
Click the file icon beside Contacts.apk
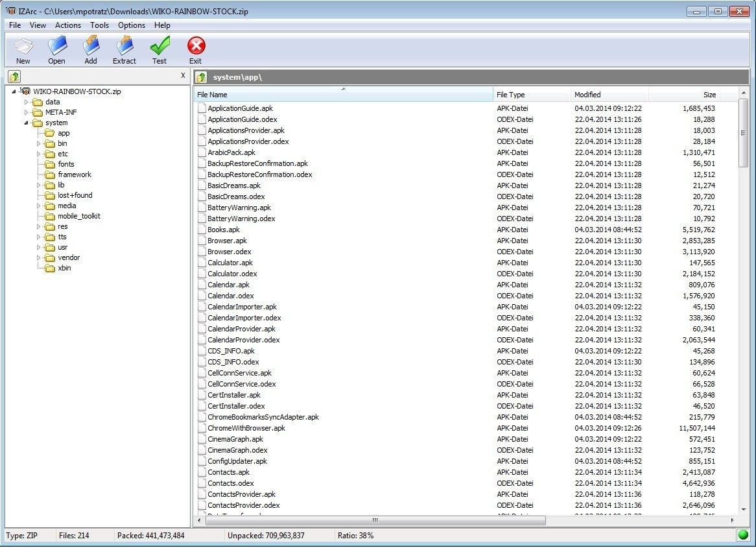coord(202,472)
